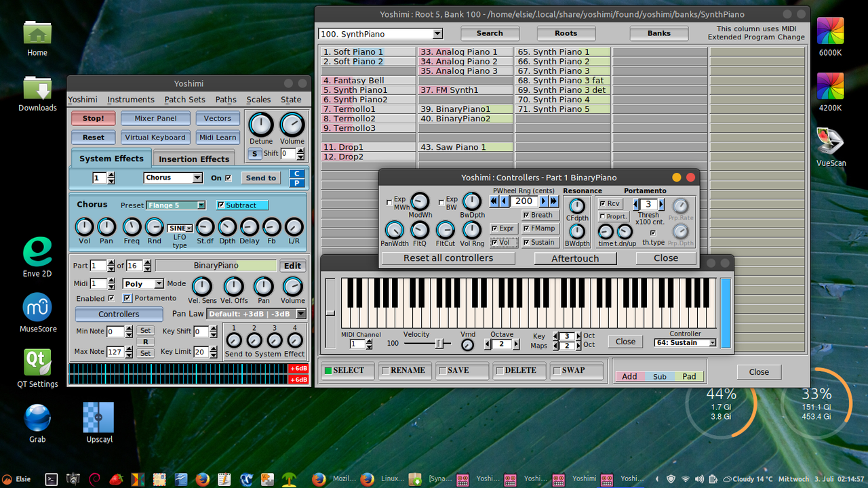This screenshot has width=868, height=488.
Task: Open the Yoshimi menu
Action: (x=83, y=100)
